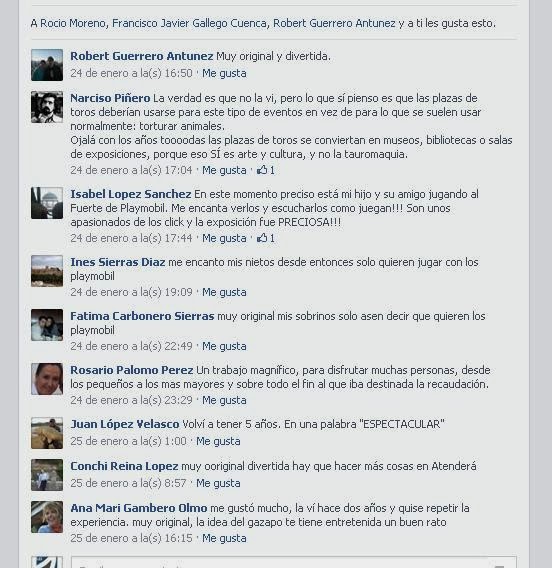Open Conchi Reina Lopez's profile name link
552x568 pixels.
[x=124, y=466]
